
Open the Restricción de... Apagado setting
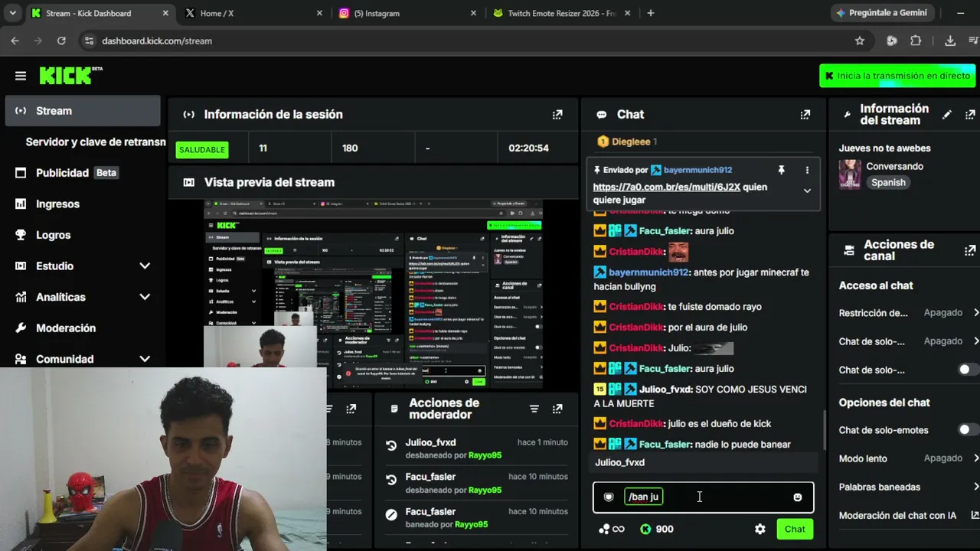[909, 313]
